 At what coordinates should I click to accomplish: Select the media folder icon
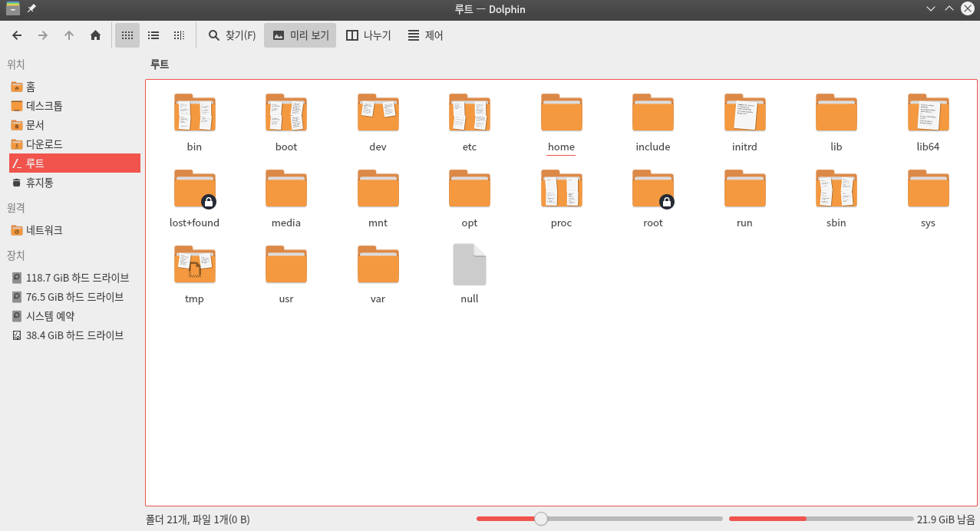pyautogui.click(x=286, y=189)
